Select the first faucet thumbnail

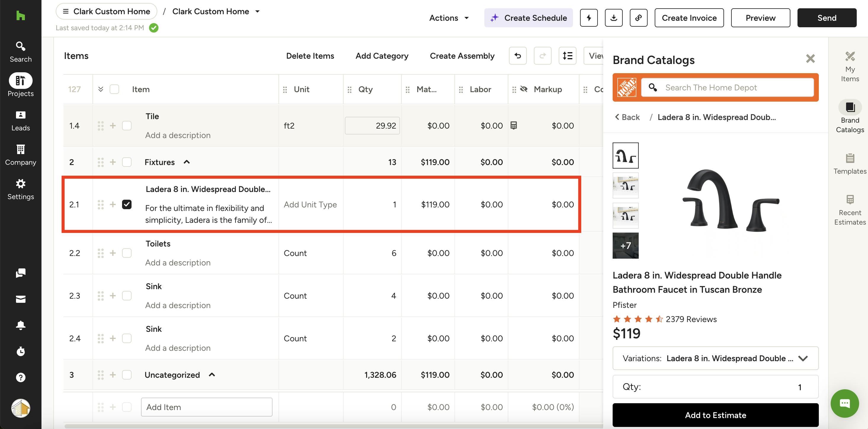(625, 156)
